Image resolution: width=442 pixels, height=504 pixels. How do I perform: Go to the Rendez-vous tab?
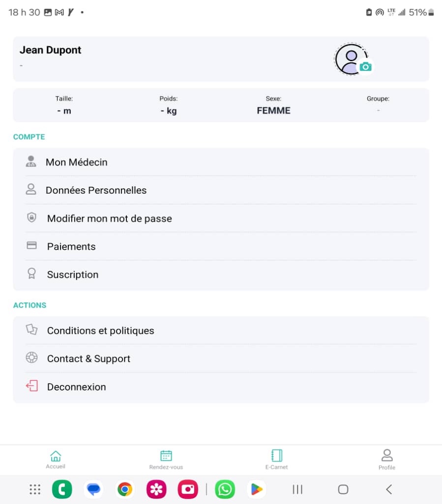click(x=166, y=460)
